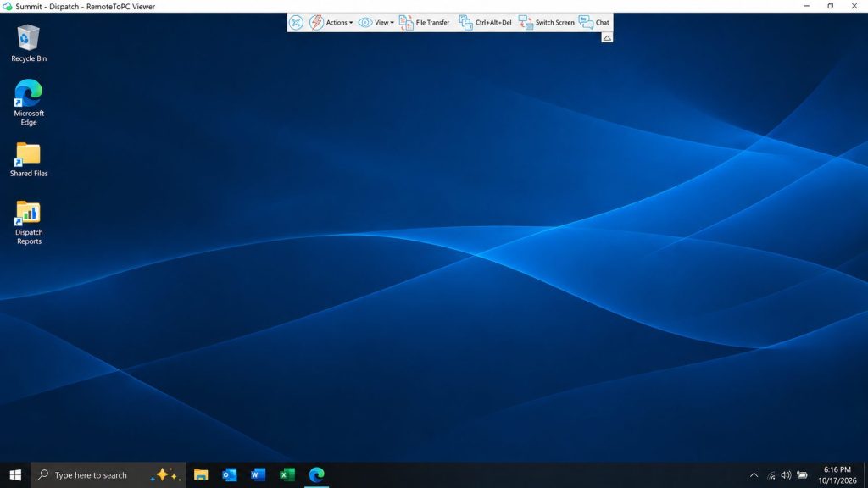Click the File Transfer documents icon
The width and height of the screenshot is (868, 488).
coord(406,23)
